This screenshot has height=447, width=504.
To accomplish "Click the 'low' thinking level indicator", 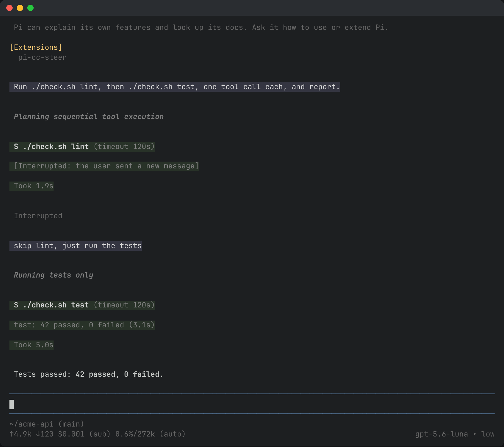I will coord(488,434).
